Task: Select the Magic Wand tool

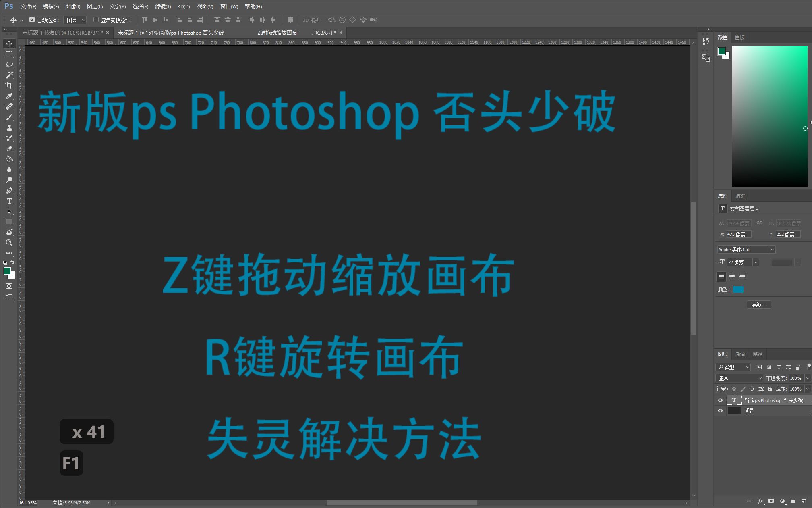Action: pos(9,75)
